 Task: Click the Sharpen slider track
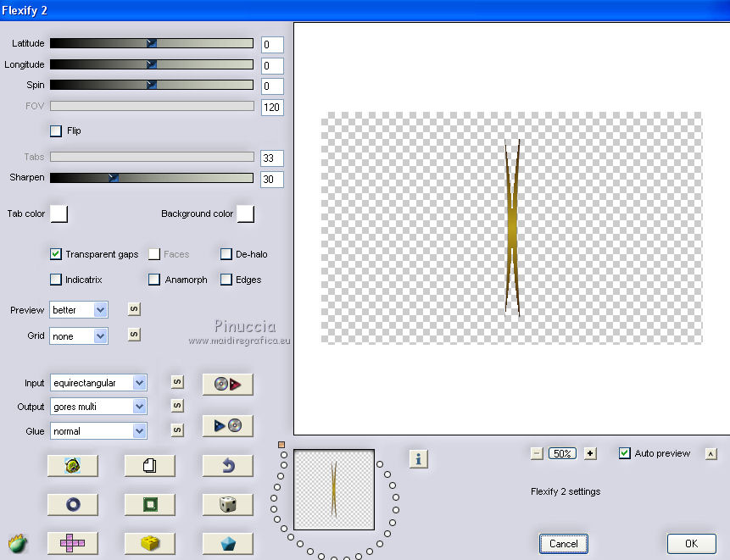click(x=152, y=178)
